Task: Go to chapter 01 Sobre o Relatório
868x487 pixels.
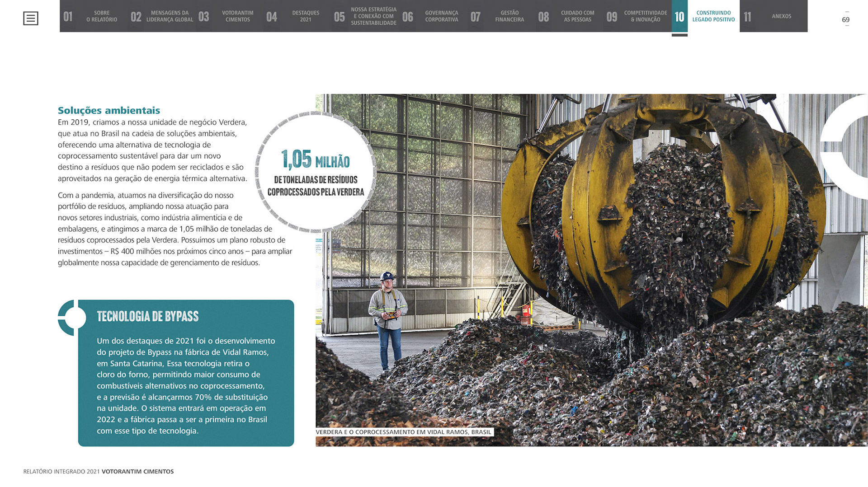Action: pyautogui.click(x=94, y=16)
